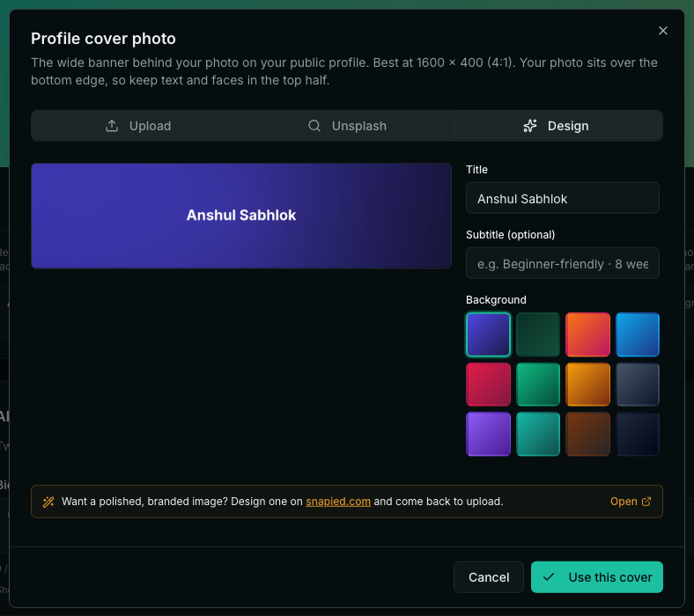Click Use this cover button
This screenshot has height=616, width=694.
pos(596,577)
